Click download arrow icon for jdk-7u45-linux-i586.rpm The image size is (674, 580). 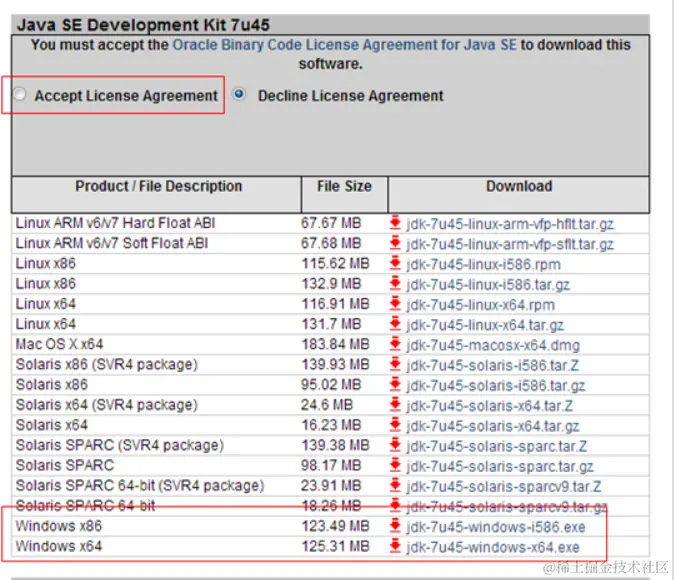pyautogui.click(x=395, y=263)
